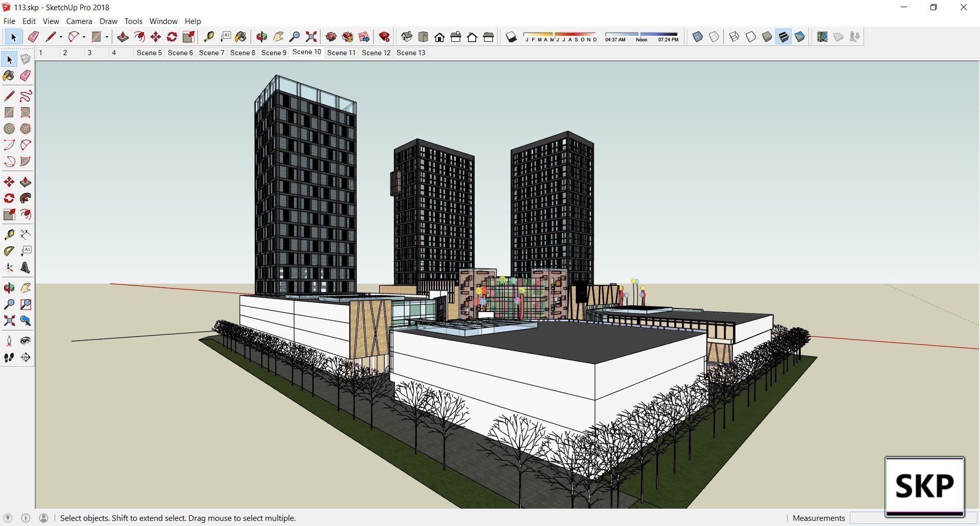Switch to the Iso view
The width and height of the screenshot is (980, 526).
[407, 37]
